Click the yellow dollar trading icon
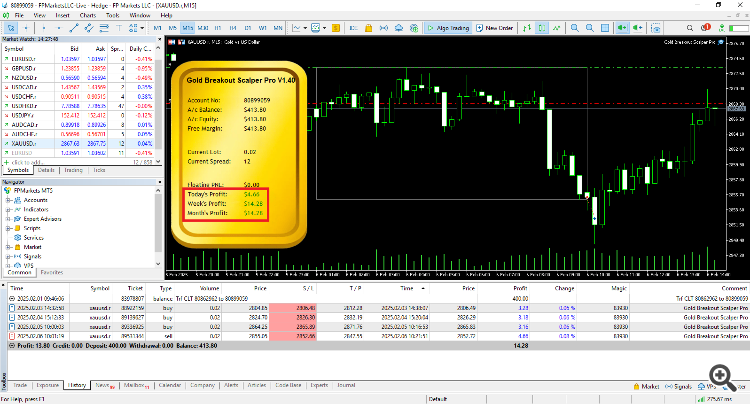This screenshot has height=404, width=750. point(336,28)
